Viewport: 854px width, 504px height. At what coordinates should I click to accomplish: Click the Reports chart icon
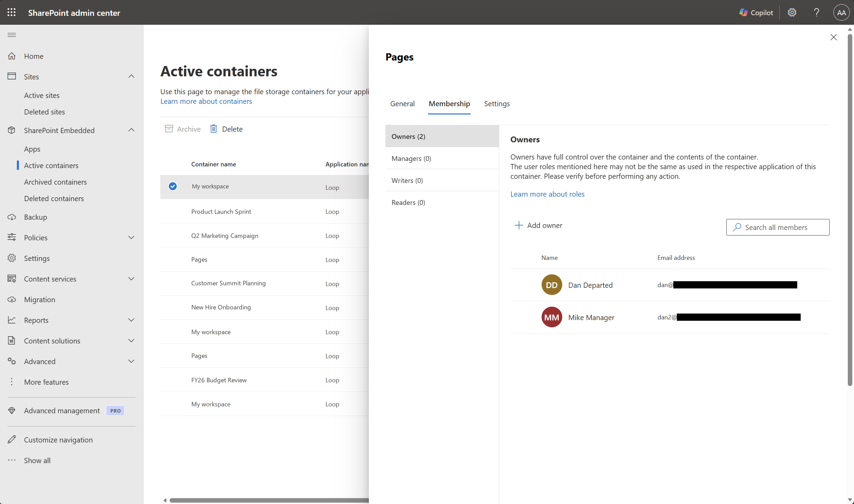pos(12,320)
